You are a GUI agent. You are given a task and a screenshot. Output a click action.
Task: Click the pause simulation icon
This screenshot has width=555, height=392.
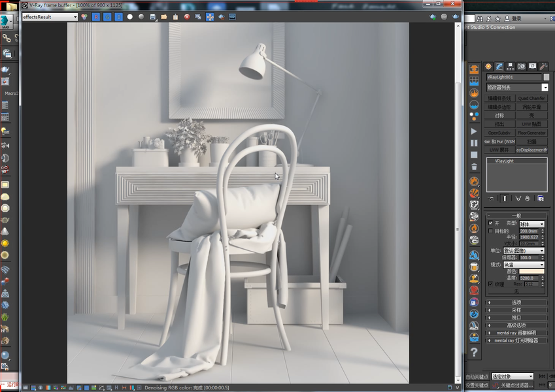point(474,143)
